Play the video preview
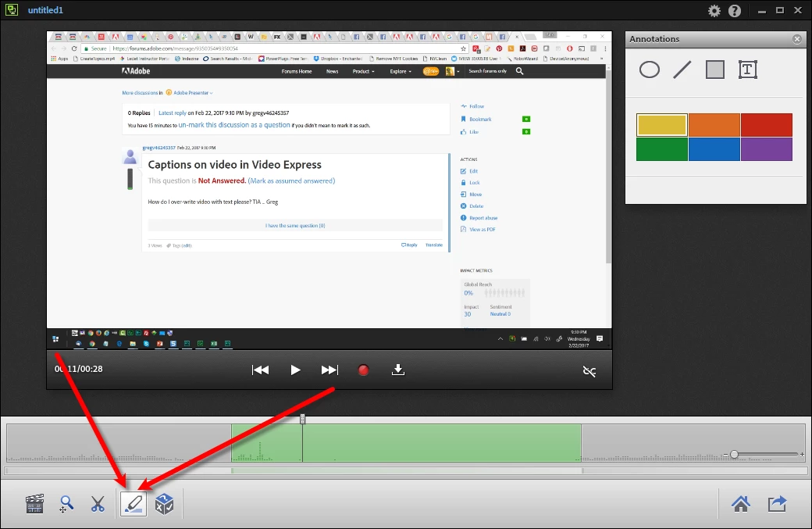 click(295, 370)
